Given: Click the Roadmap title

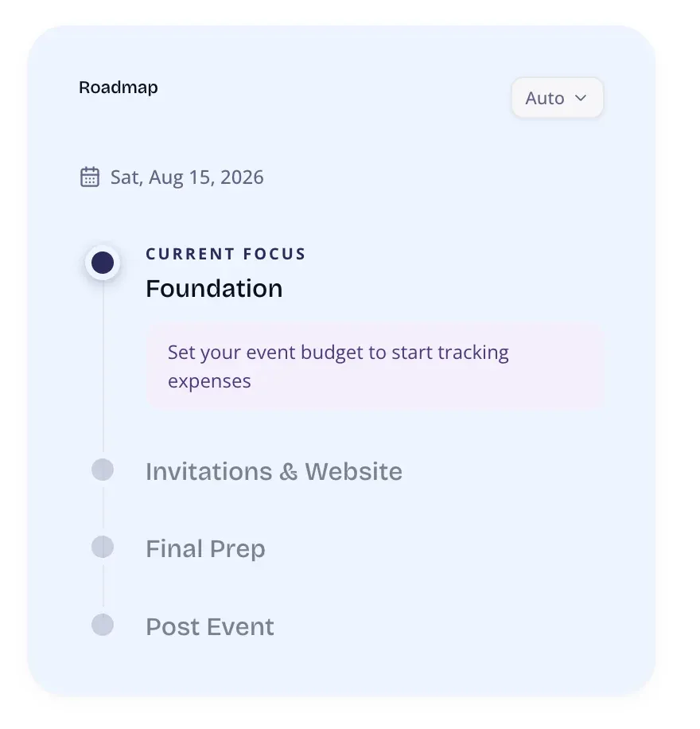Looking at the screenshot, I should pos(118,88).
